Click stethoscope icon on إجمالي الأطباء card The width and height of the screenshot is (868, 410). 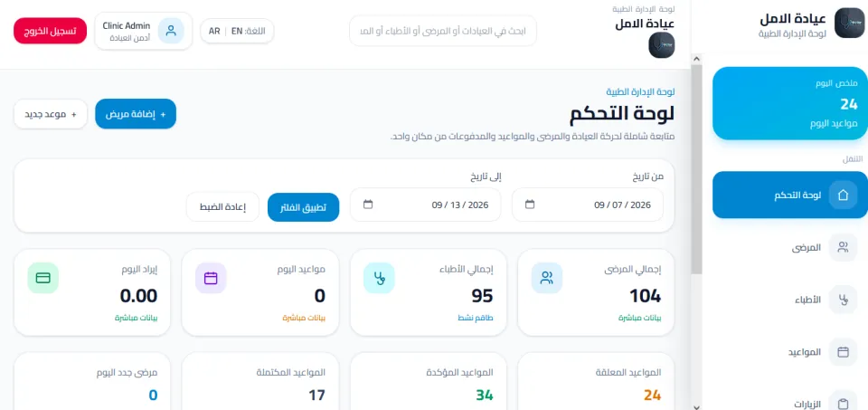point(379,278)
